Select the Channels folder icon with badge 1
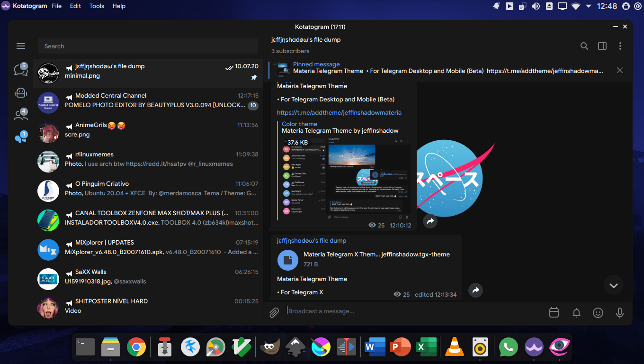Image resolution: width=644 pixels, height=364 pixels. tap(21, 137)
